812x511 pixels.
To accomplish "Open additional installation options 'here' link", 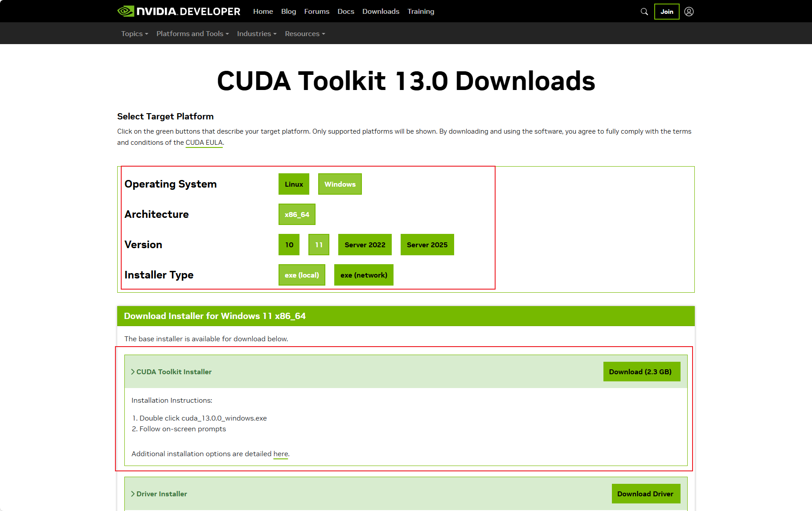I will 281,454.
